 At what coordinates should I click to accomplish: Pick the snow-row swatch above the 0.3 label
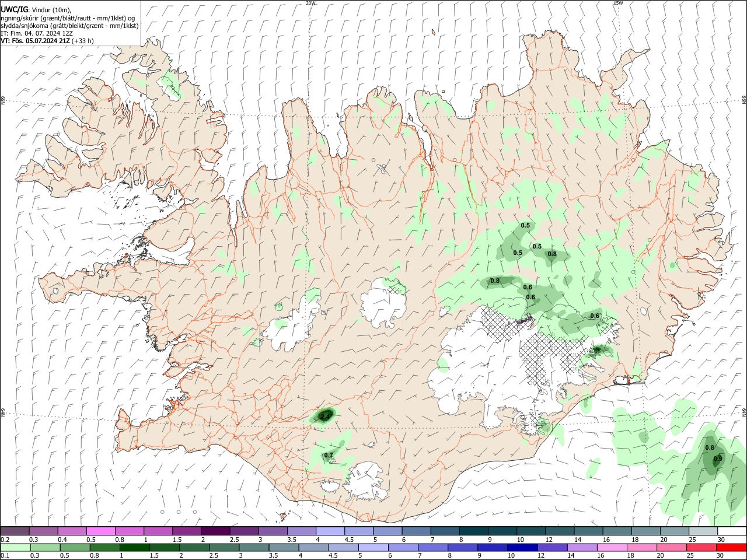(x=44, y=531)
